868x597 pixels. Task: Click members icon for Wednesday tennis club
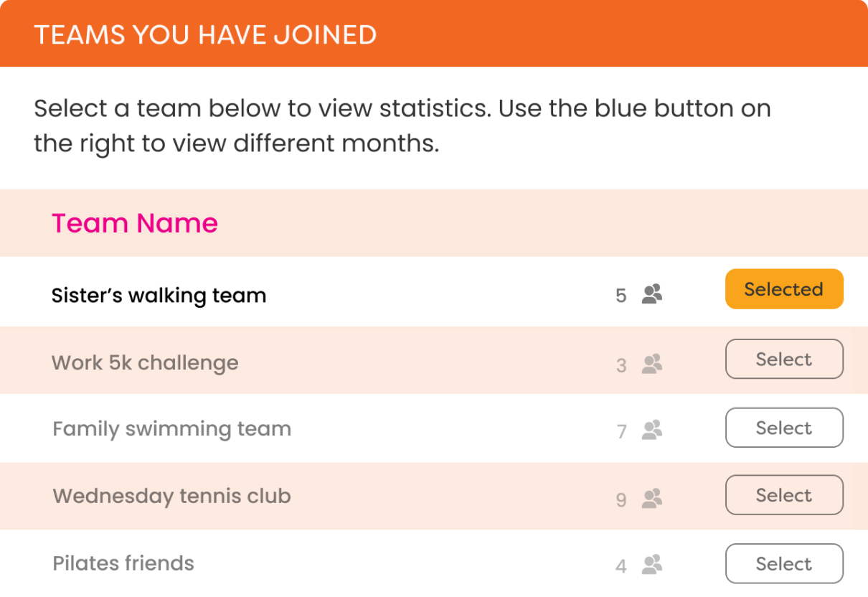coord(652,498)
